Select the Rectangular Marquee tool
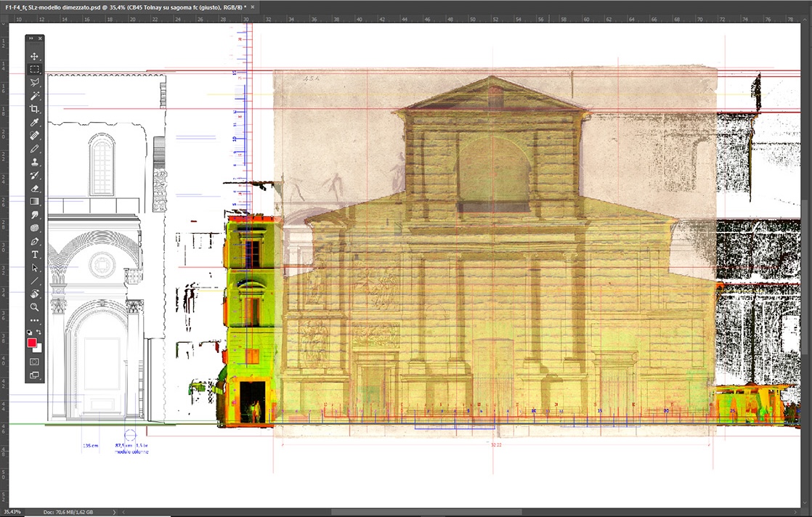812x517 pixels. (x=34, y=70)
